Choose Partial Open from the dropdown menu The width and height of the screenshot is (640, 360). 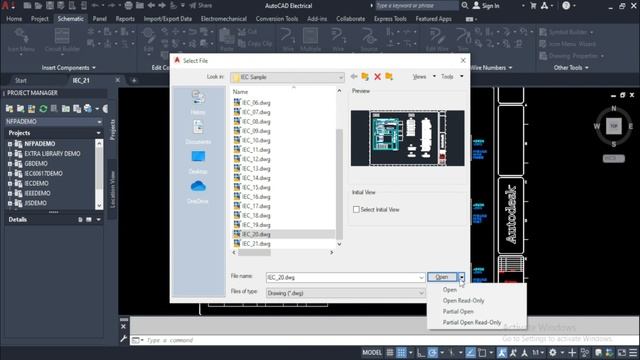458,311
